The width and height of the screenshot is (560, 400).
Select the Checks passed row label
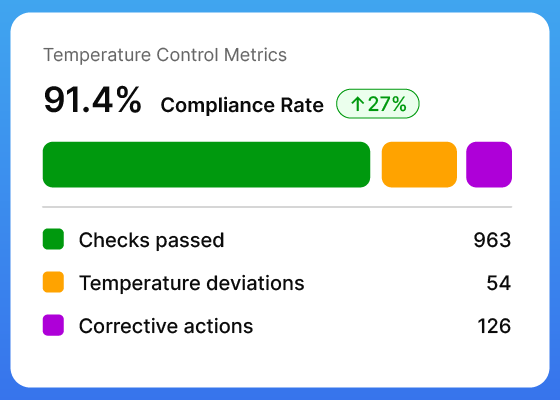[x=151, y=240]
